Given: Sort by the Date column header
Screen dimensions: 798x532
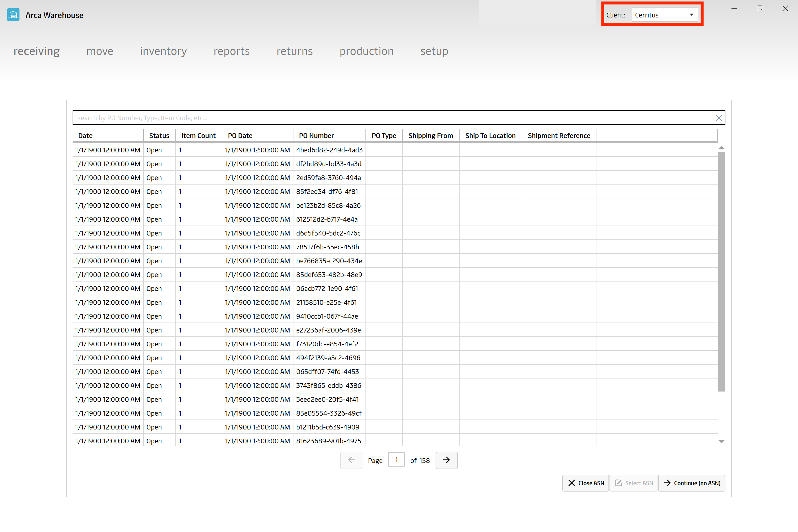Looking at the screenshot, I should (x=108, y=135).
